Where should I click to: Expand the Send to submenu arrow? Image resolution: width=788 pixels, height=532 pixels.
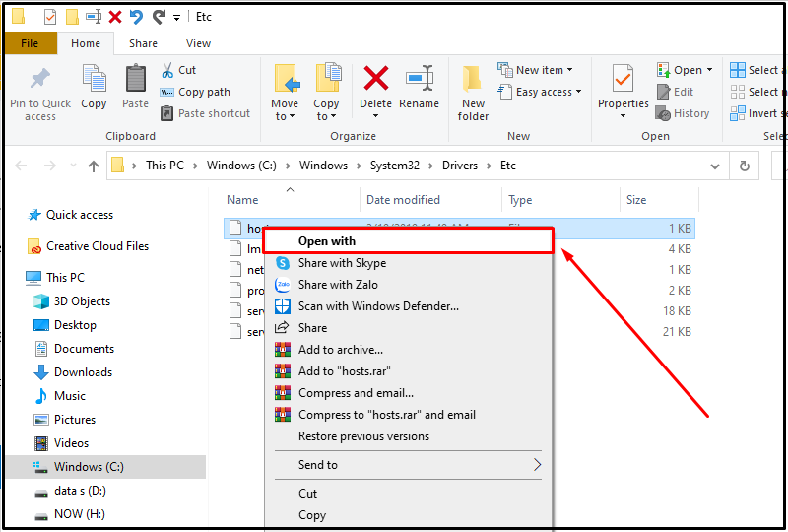pos(537,465)
